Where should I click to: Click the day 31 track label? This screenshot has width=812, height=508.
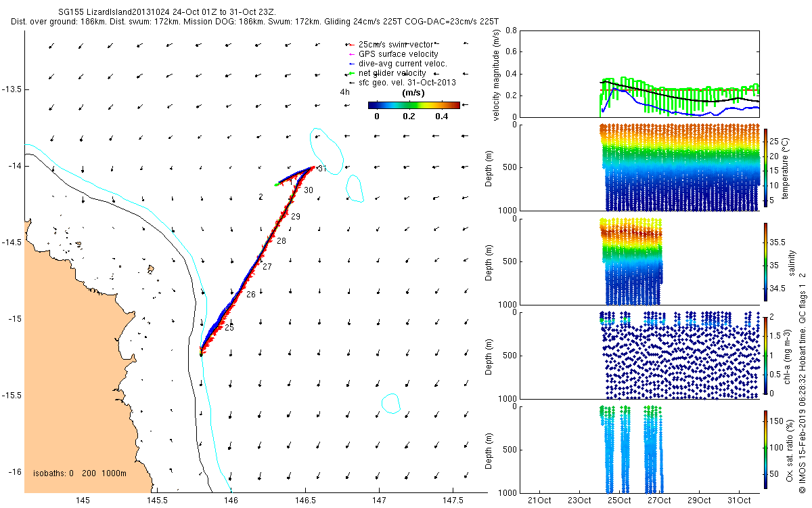coord(322,169)
